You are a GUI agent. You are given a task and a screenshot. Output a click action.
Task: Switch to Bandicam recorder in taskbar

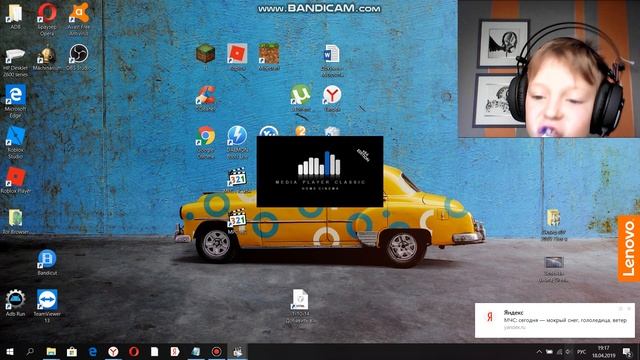(216, 351)
